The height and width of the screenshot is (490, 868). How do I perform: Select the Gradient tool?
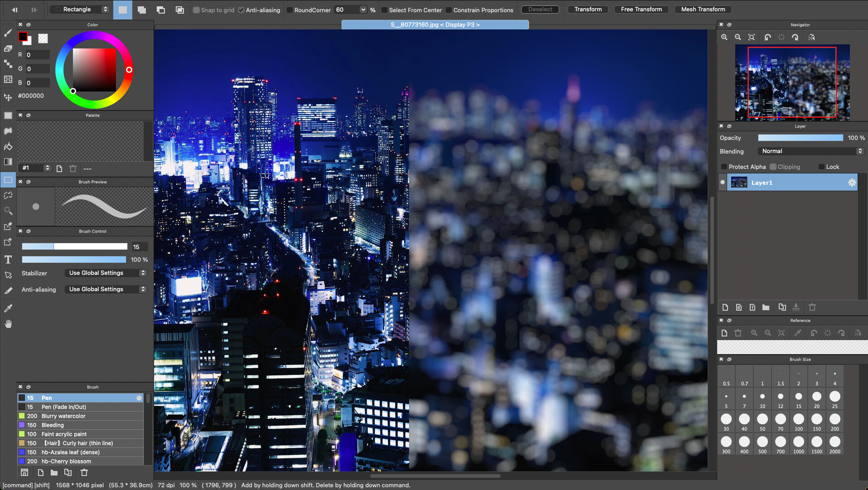point(8,162)
